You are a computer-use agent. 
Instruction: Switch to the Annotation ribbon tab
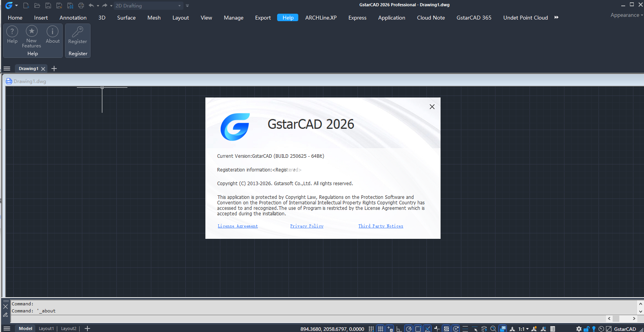click(x=73, y=18)
